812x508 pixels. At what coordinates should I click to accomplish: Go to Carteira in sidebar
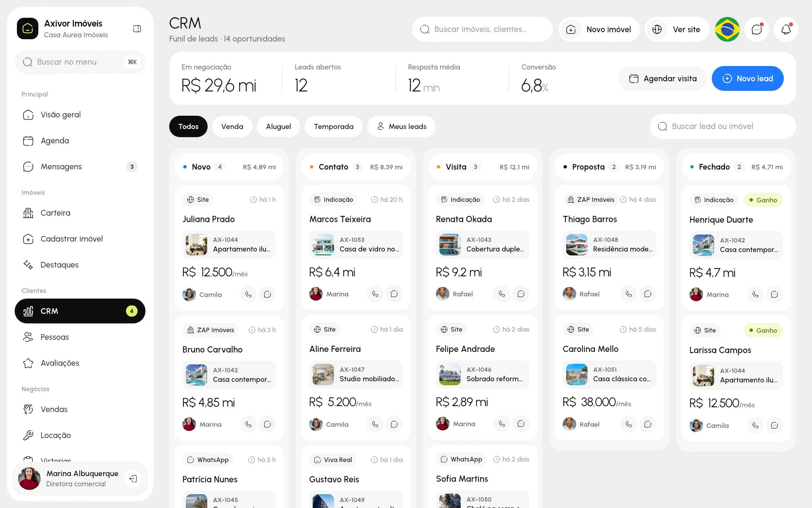[x=80, y=213]
